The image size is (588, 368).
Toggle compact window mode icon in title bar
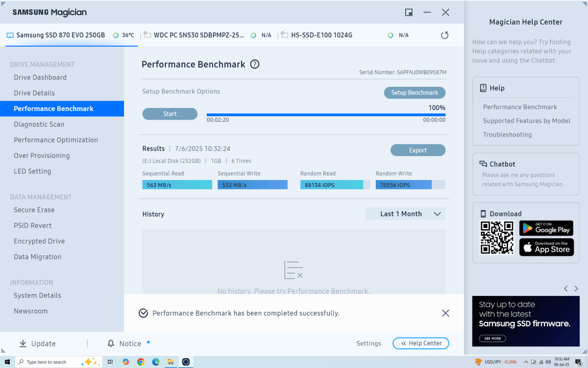408,12
